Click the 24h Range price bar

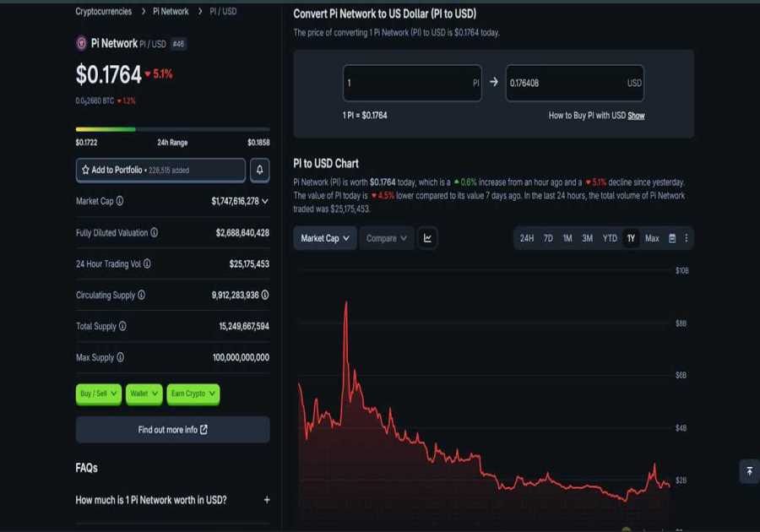pos(172,130)
